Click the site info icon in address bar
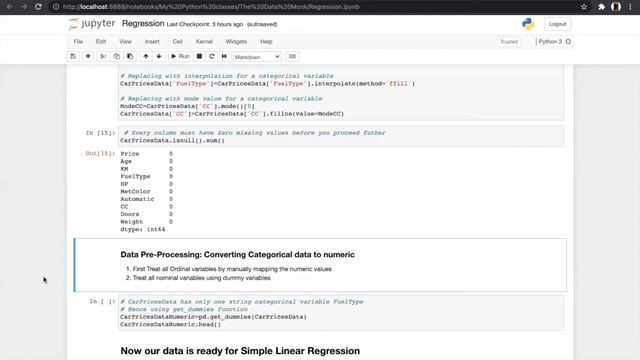Image resolution: width=640 pixels, height=360 pixels. [x=56, y=7]
